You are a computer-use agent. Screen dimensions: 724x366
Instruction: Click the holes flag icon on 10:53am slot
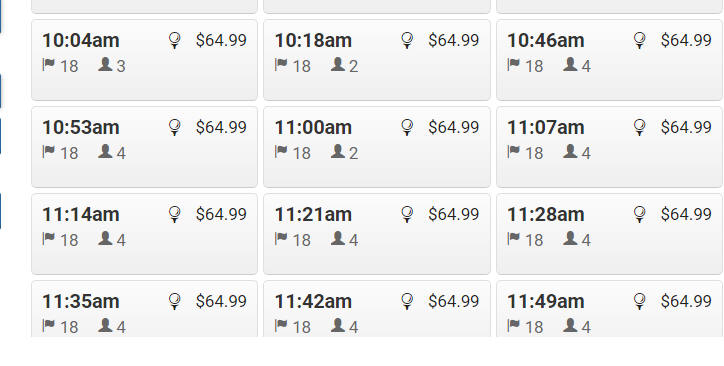coord(48,151)
